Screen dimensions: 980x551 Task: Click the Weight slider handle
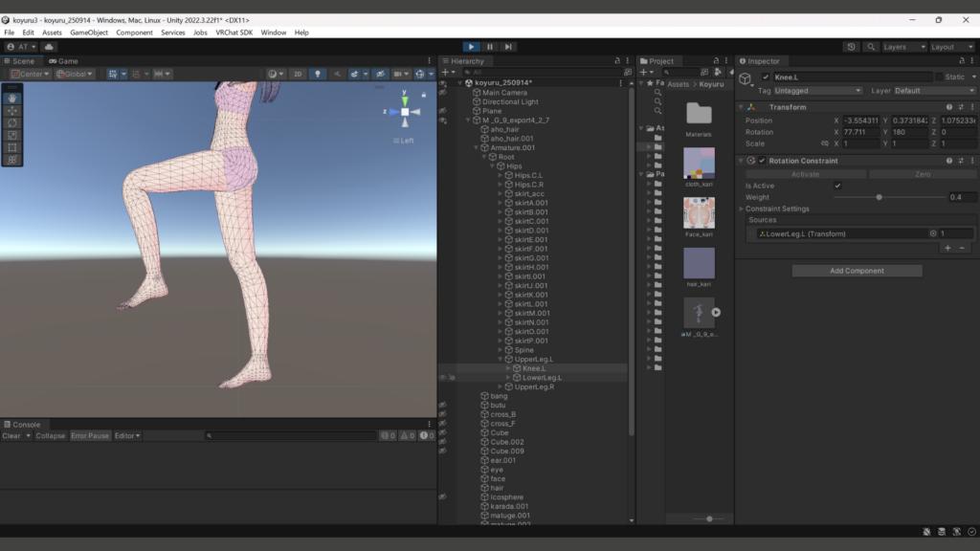click(x=880, y=197)
